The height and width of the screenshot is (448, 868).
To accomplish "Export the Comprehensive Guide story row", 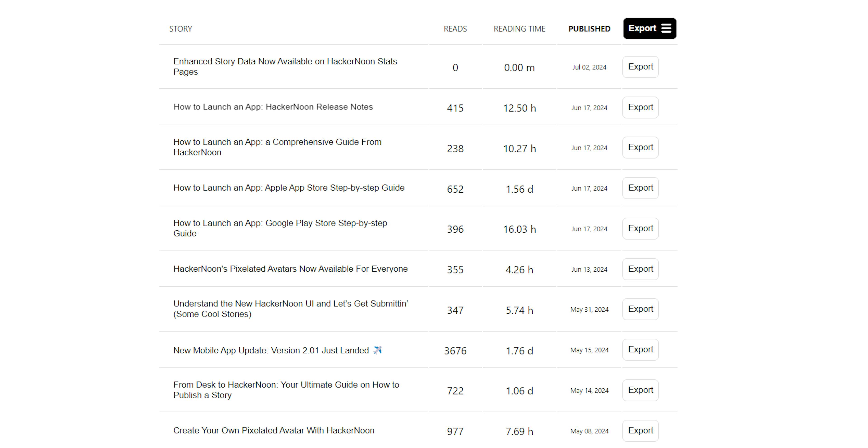I will [640, 147].
